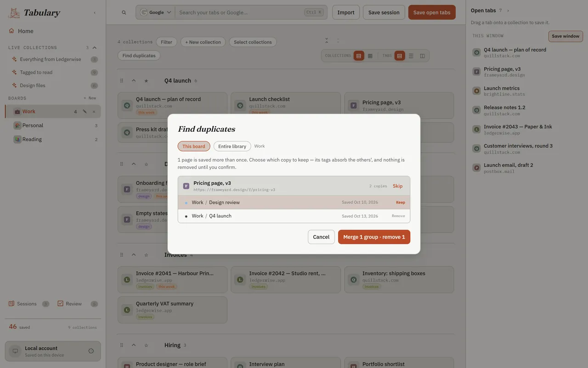588x368 pixels.
Task: Click the Personal board icon
Action: click(x=17, y=126)
